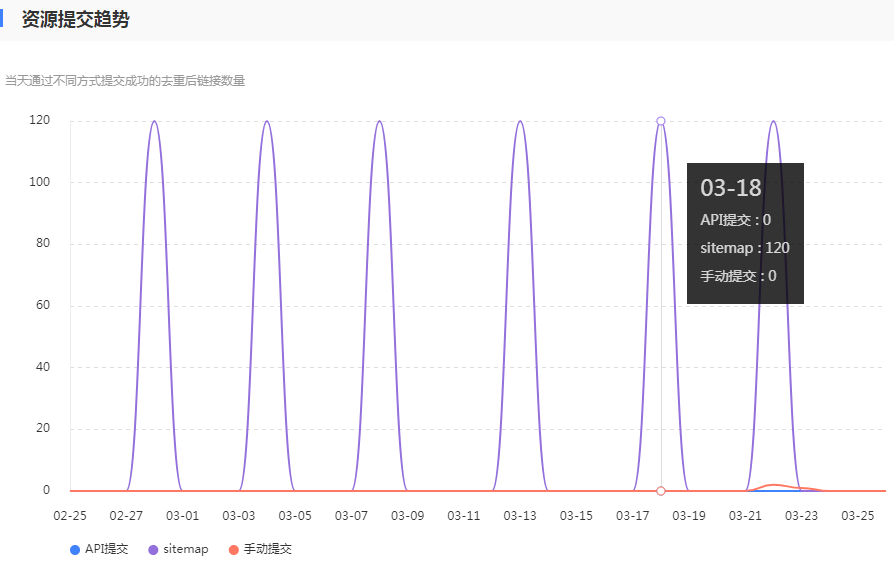
Task: Click the x-axis label 03-11
Action: click(x=464, y=516)
